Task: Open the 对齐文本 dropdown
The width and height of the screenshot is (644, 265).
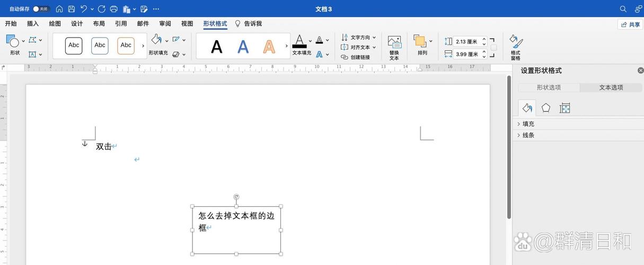Action: pos(358,47)
